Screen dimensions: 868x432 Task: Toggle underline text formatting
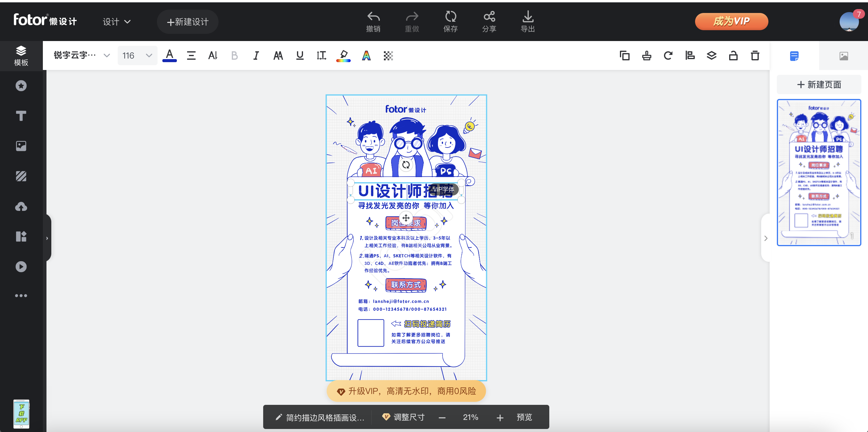click(x=300, y=56)
